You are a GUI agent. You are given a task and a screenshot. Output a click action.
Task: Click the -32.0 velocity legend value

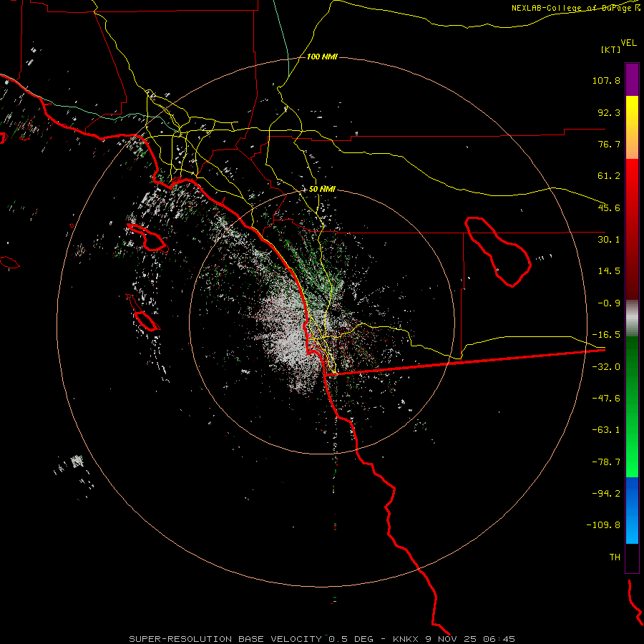pos(606,367)
